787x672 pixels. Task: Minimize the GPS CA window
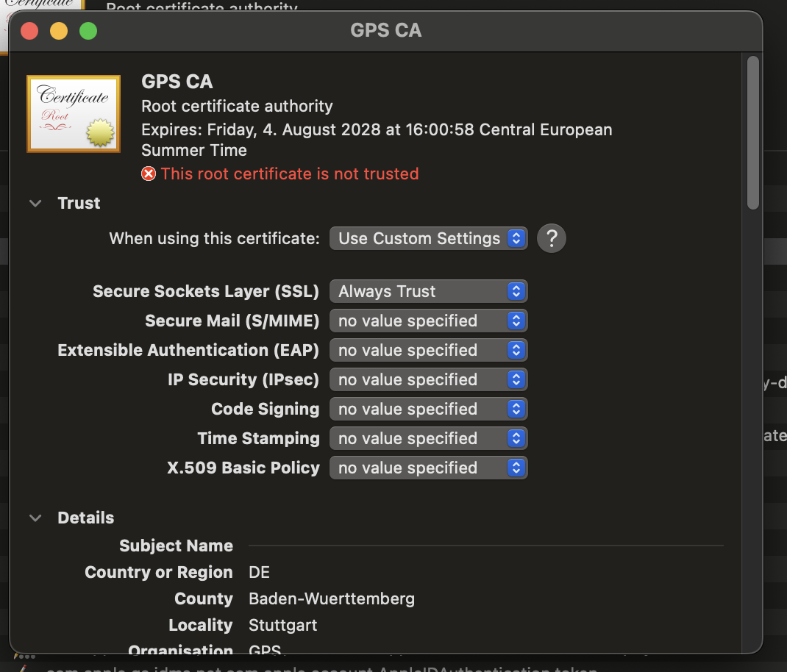point(59,31)
